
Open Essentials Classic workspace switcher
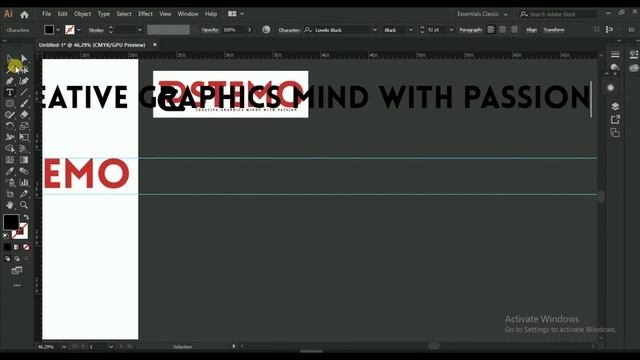pyautogui.click(x=482, y=14)
